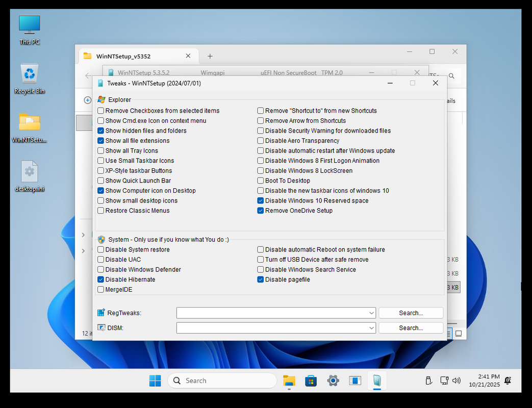Enable Turn off USB Device after safe remove
The image size is (532, 408).
tap(261, 260)
